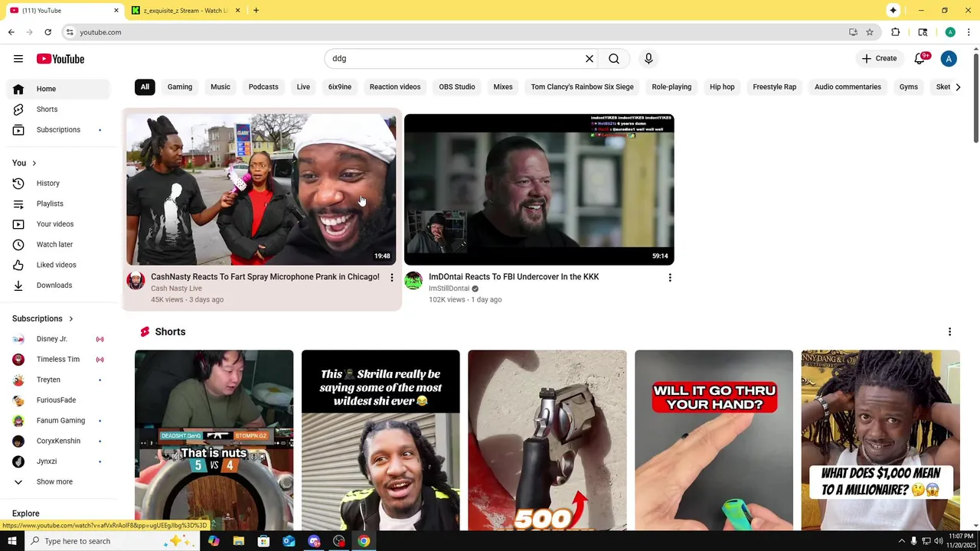Open Your videos in the sidebar
Viewport: 980px width, 551px height.
60,224
